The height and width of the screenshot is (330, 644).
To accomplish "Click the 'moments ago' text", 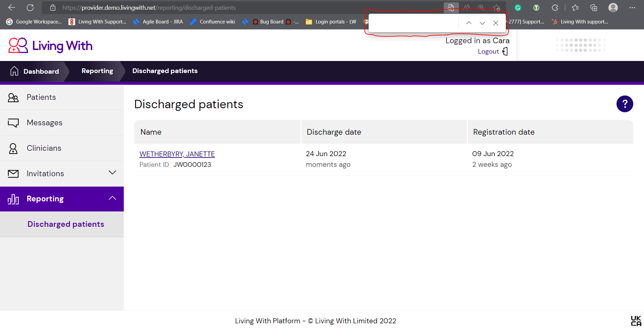I will [x=328, y=164].
